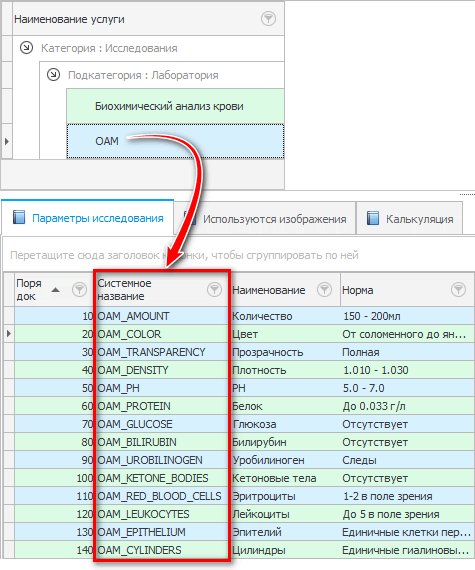Image resolution: width=475 pixels, height=570 pixels.
Task: Collapse the Подкатегория : Лаборатория group
Action: (53, 75)
